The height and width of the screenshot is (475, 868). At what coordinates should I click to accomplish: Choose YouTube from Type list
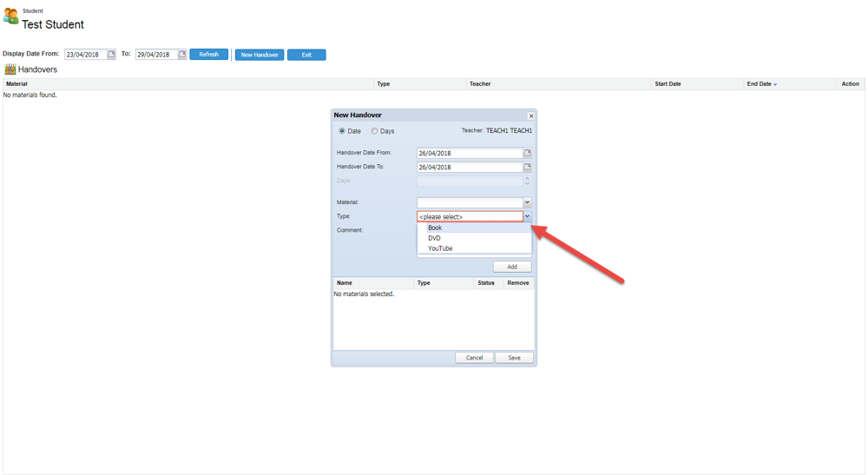click(x=440, y=248)
